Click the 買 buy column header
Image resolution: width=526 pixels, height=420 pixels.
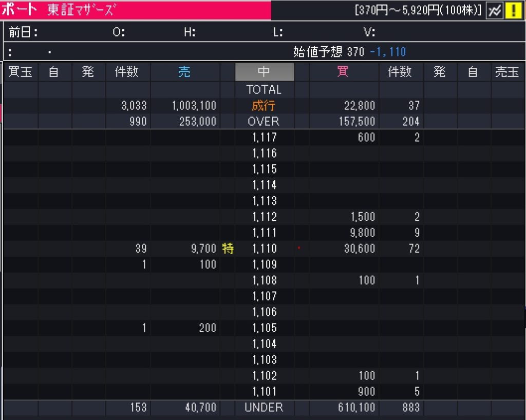[x=343, y=72]
